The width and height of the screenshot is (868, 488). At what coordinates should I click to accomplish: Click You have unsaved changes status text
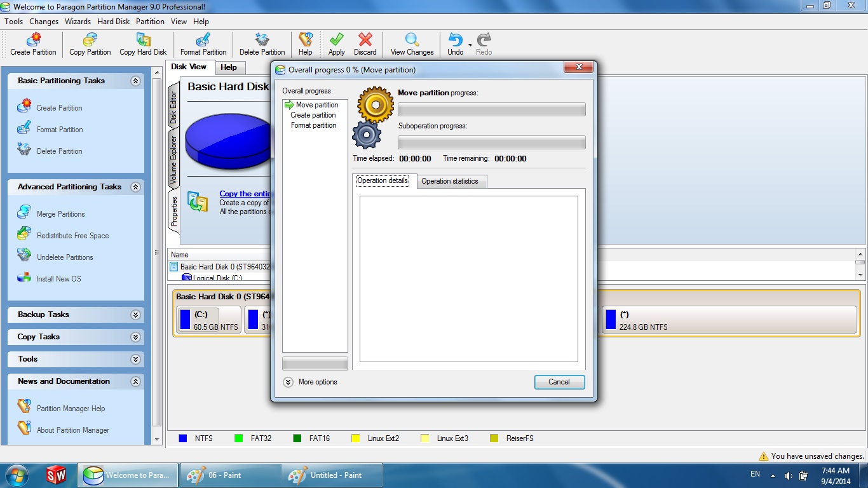tap(818, 456)
